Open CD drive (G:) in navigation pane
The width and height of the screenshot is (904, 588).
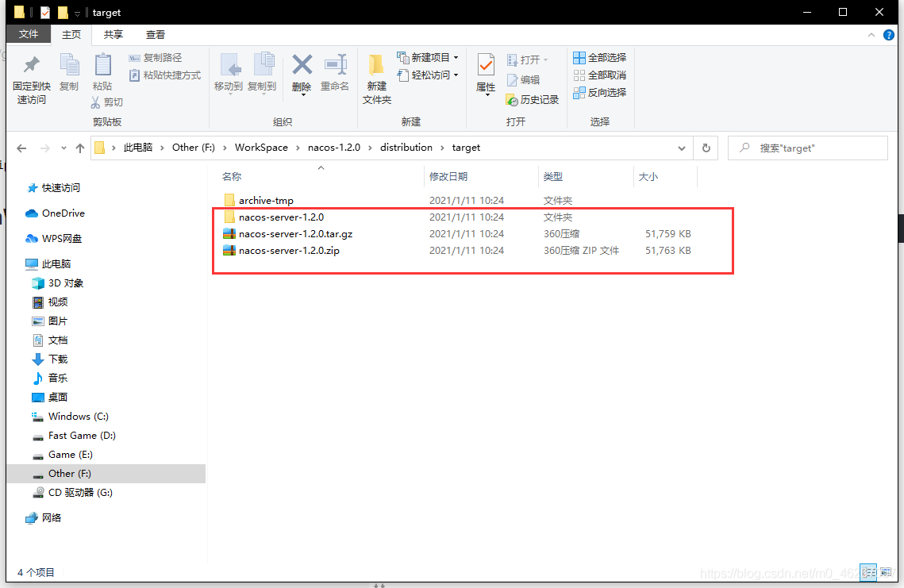(72, 492)
